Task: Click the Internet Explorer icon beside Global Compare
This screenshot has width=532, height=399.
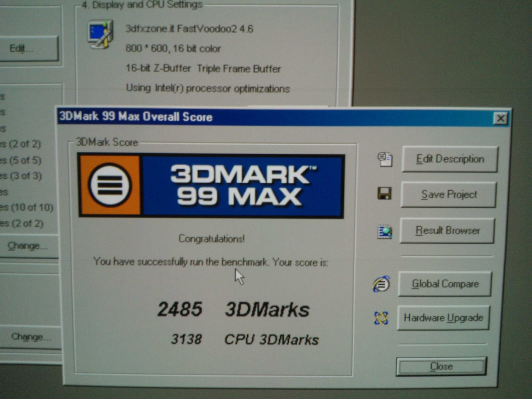Action: [x=381, y=284]
